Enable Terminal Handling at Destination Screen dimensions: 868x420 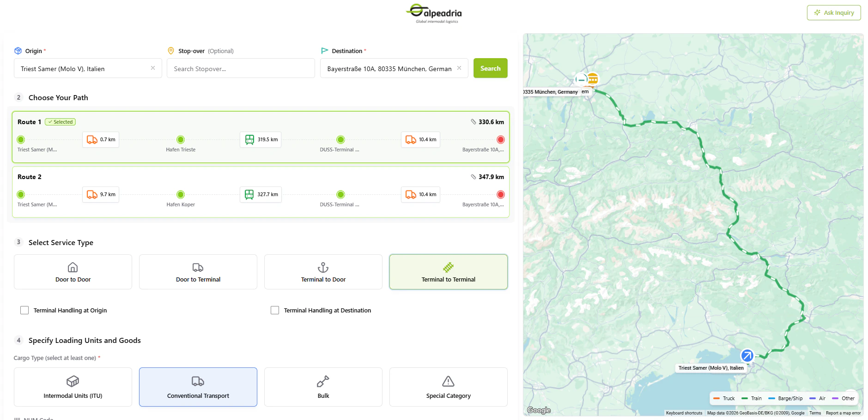tap(275, 310)
